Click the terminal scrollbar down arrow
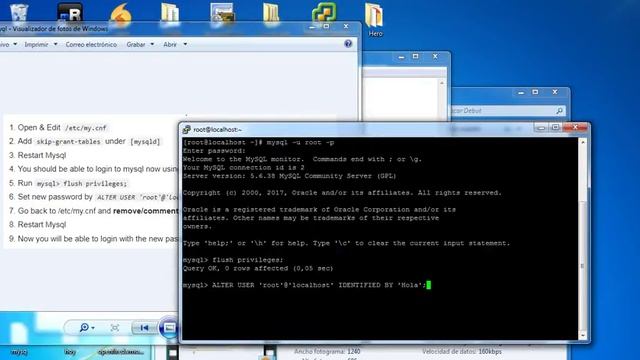Screen dimensions: 640x360 (583, 335)
